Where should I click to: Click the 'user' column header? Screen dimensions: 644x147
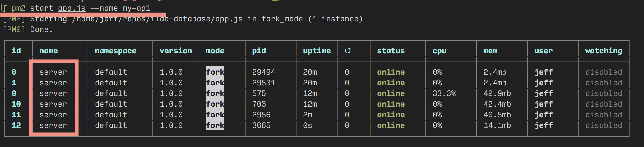[x=544, y=51]
